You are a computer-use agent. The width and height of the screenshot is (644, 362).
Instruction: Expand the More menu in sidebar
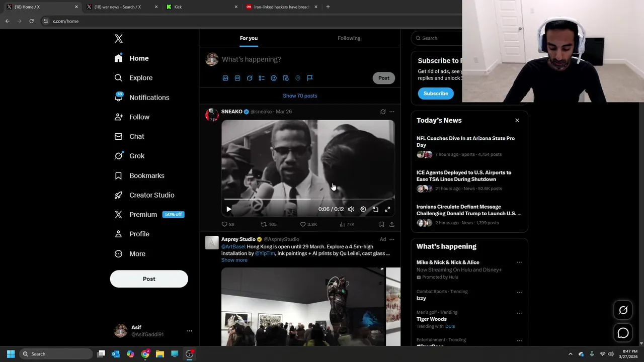[130, 254]
